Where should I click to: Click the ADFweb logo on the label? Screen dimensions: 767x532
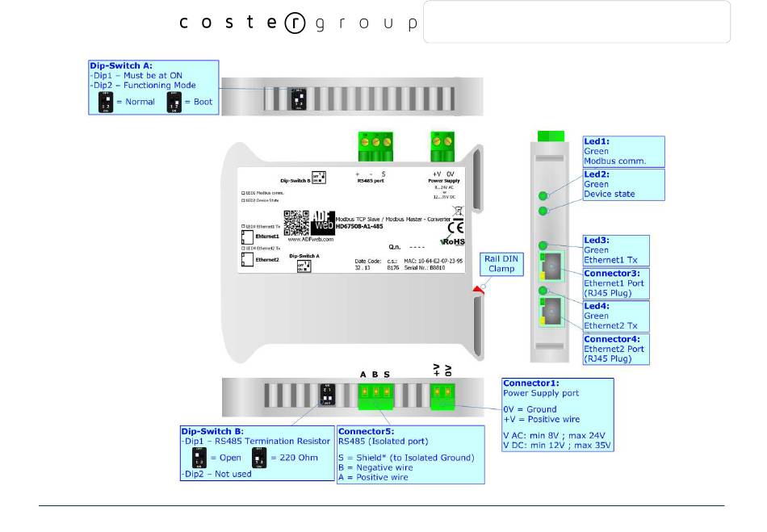pyautogui.click(x=323, y=223)
